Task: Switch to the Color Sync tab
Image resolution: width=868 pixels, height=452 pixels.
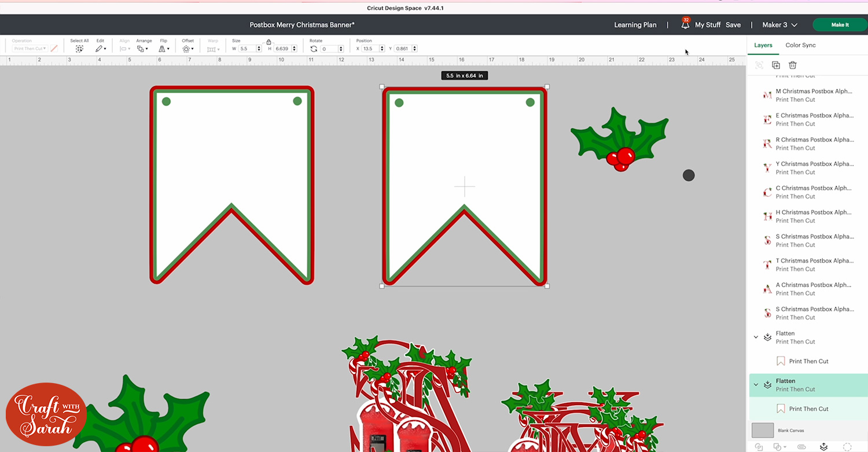Action: (x=800, y=45)
